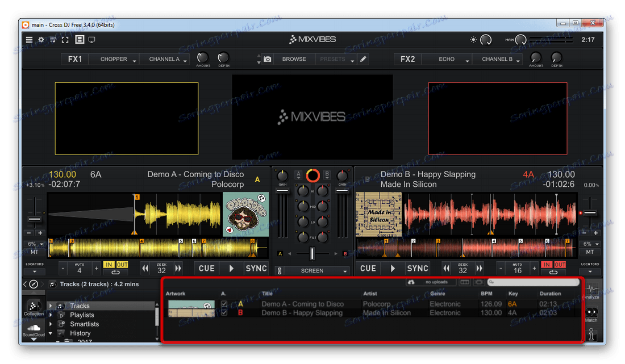Click the camera snapshot icon
The image size is (625, 364).
[267, 59]
